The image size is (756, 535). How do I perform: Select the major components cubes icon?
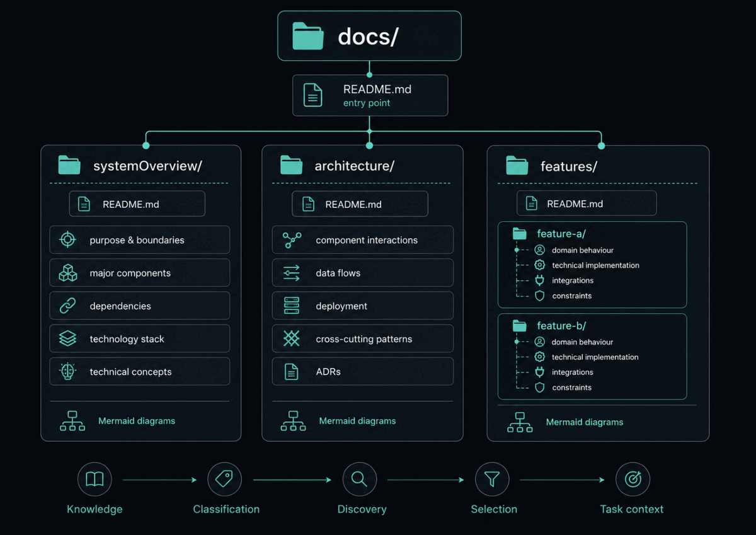tap(67, 273)
